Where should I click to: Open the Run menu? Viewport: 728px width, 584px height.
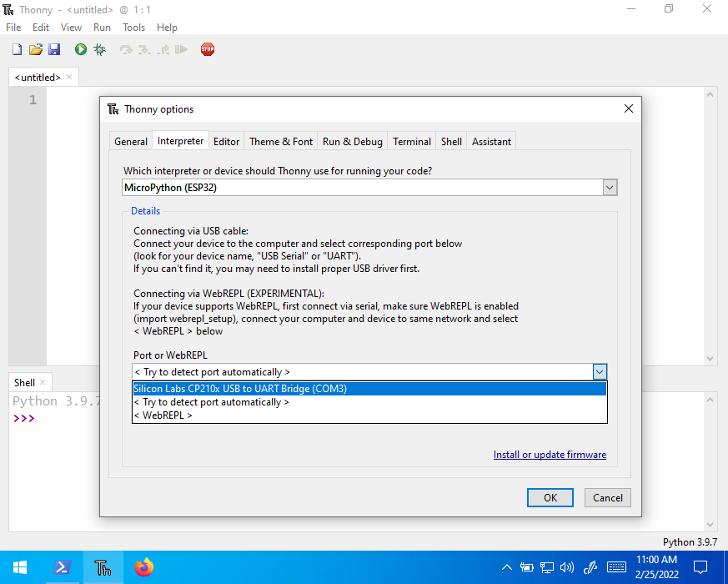[x=102, y=28]
